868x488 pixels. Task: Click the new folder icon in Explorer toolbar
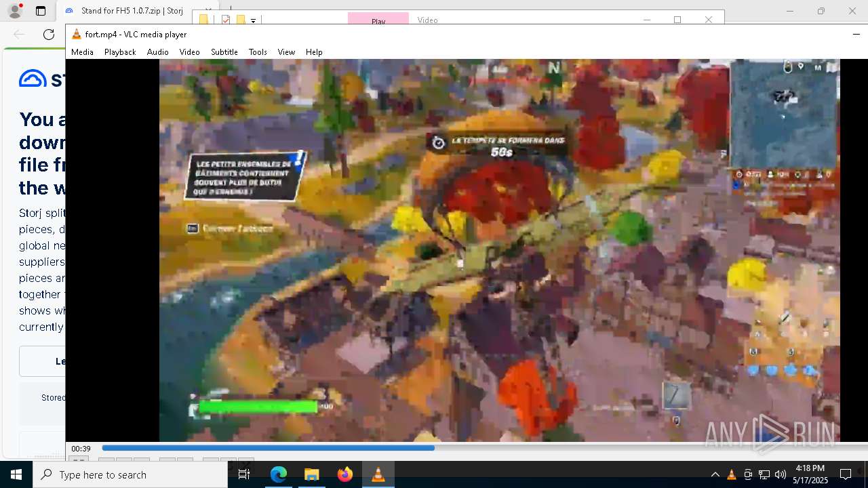(240, 20)
